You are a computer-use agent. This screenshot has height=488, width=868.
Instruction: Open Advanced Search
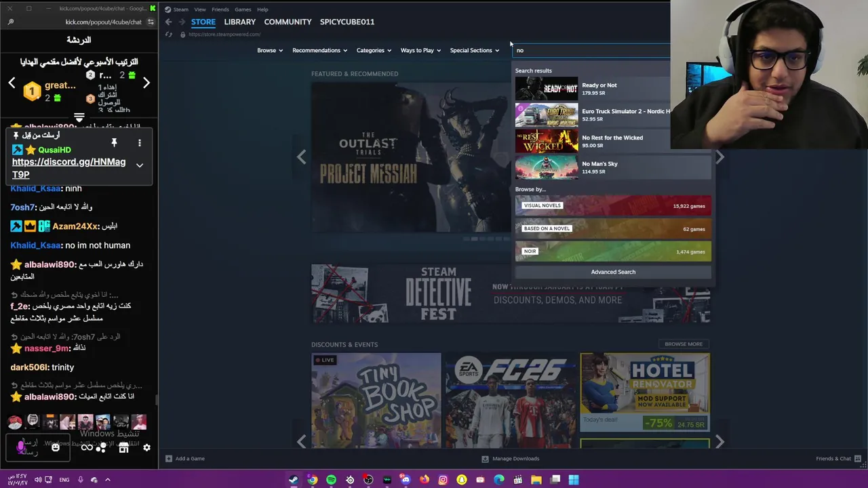coord(613,272)
